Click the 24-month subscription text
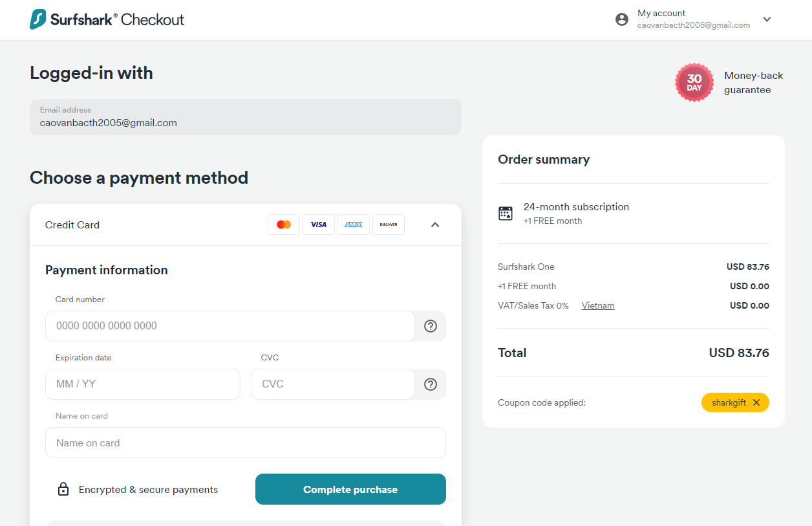The image size is (812, 526). point(576,207)
